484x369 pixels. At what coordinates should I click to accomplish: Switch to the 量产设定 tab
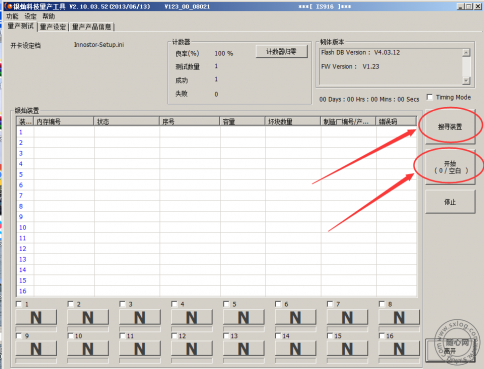pos(53,27)
